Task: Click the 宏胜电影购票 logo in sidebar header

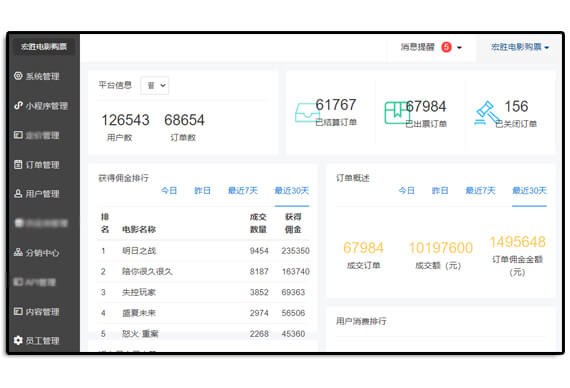Action: click(x=44, y=47)
